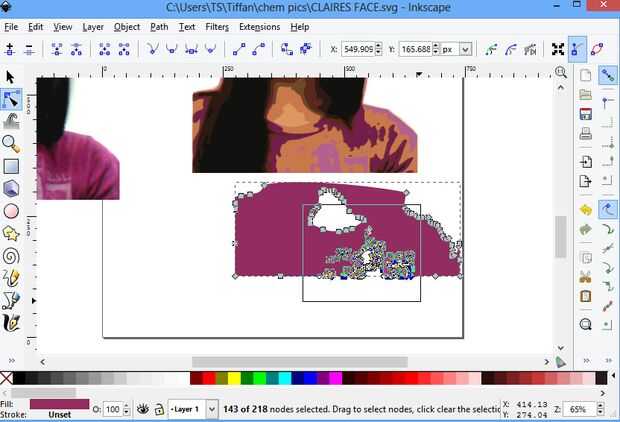Click Break path at nodes icon
The image size is (620, 422).
pyautogui.click(x=76, y=49)
